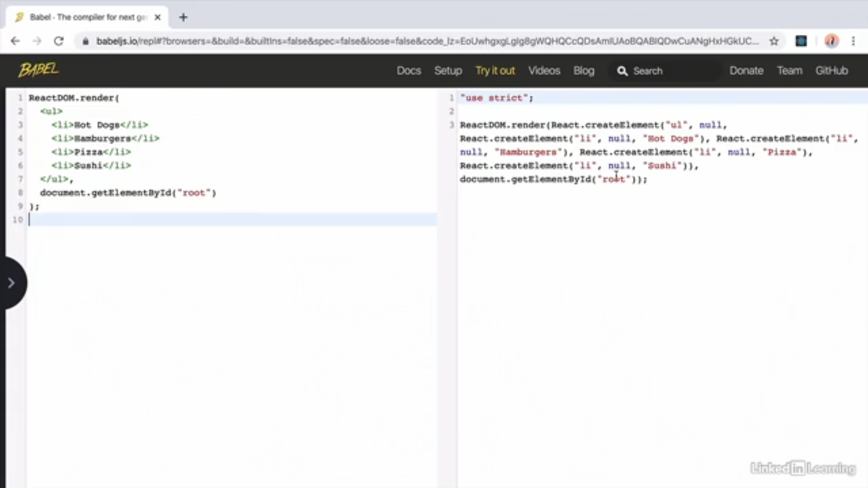
Task: Reload the Babel page
Action: [59, 41]
